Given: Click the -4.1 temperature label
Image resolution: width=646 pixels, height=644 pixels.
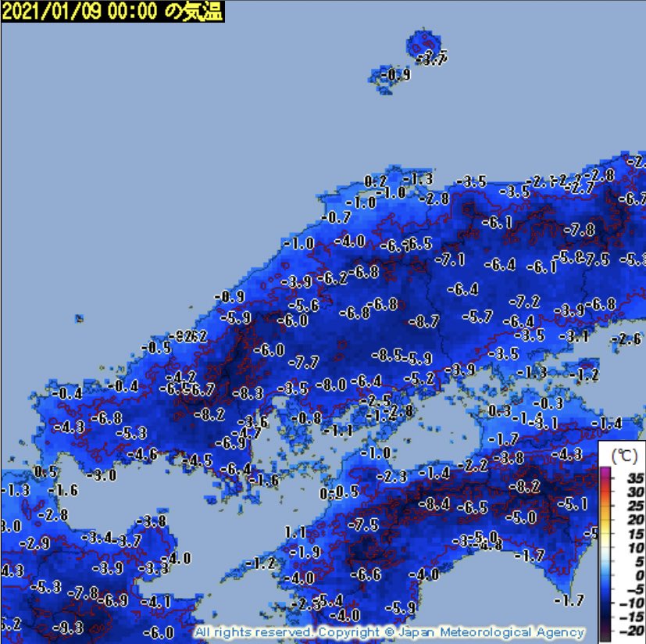Looking at the screenshot, I should click(155, 602).
